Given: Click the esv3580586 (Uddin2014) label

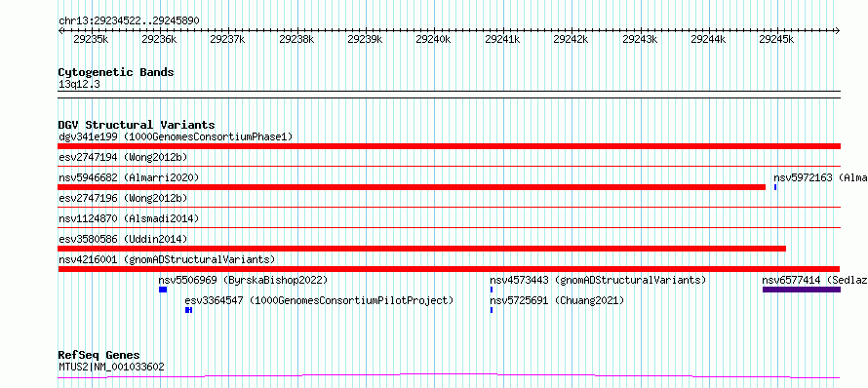Looking at the screenshot, I should coord(123,239).
